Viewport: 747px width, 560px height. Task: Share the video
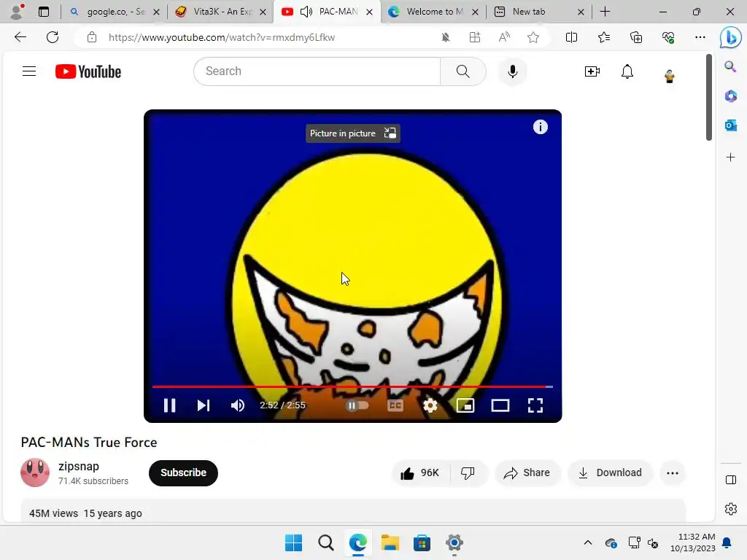(527, 472)
